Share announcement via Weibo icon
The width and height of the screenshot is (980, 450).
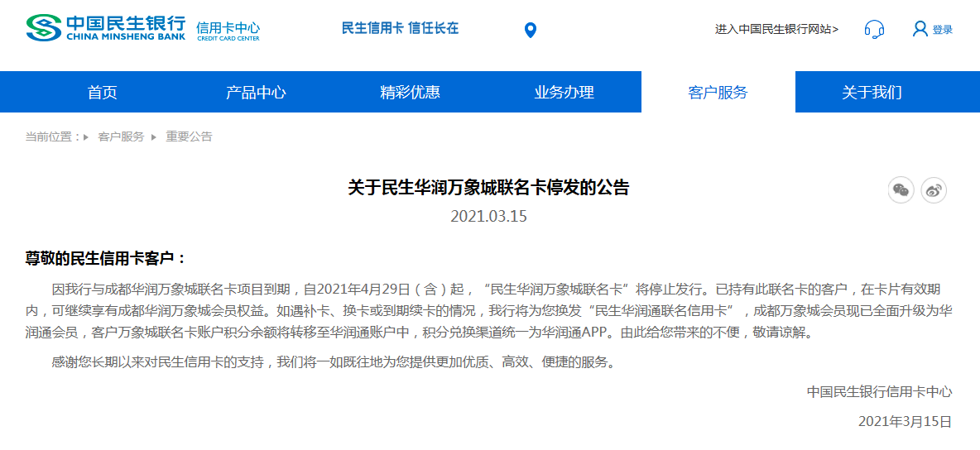934,190
